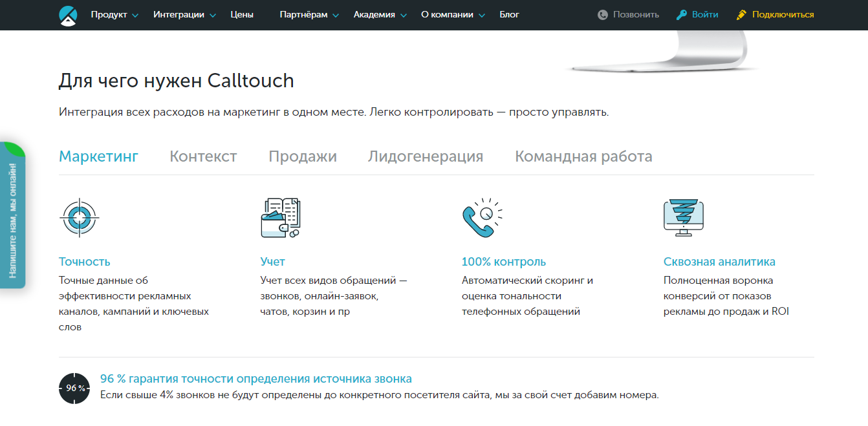868x426 pixels.
Task: Click the Для чего нужен Calltouch heading
Action: (x=177, y=81)
